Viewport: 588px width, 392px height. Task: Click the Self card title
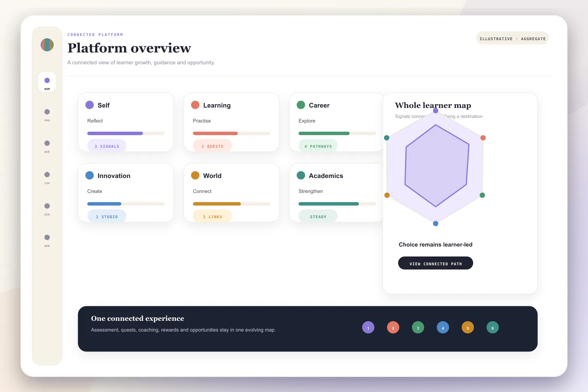tap(103, 105)
